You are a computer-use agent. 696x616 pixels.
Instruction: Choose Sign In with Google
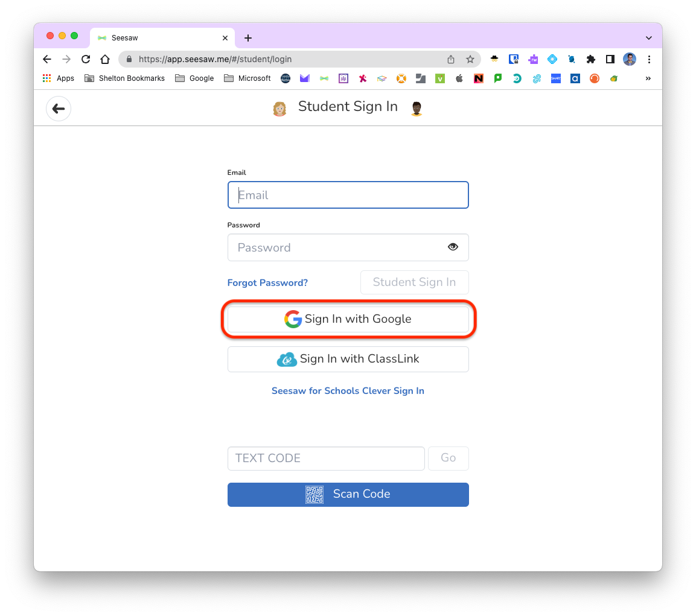[348, 319]
